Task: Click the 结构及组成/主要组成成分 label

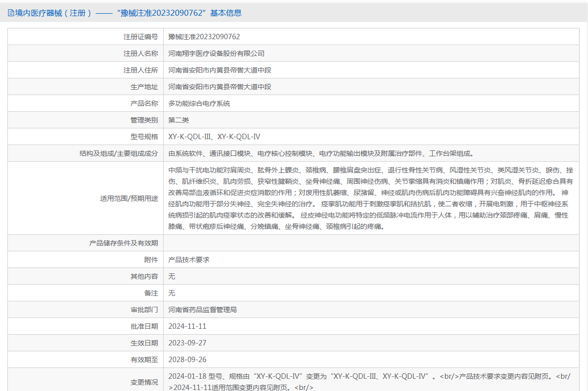Action: click(119, 153)
